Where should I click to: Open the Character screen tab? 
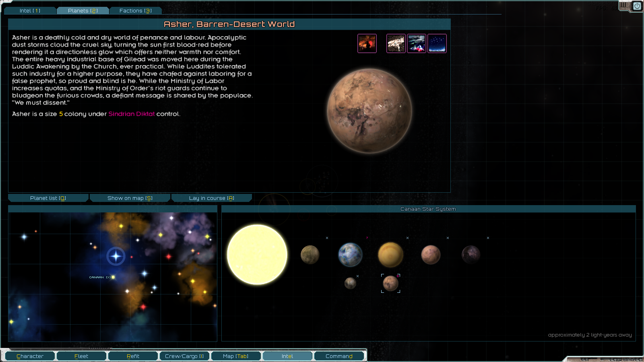click(30, 356)
